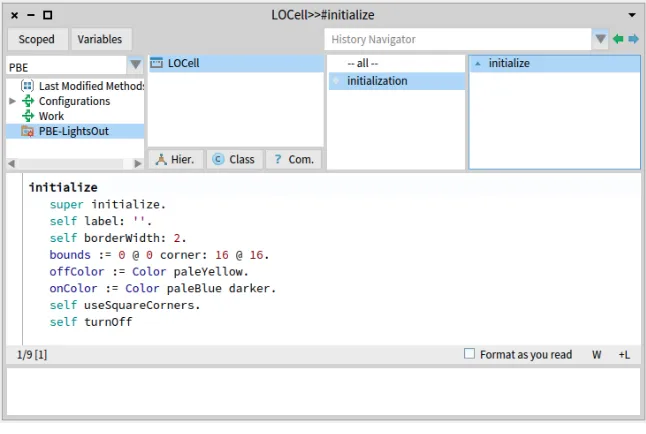Enable Format as you read checkbox
Image resolution: width=646 pixels, height=434 pixels.
tap(469, 354)
